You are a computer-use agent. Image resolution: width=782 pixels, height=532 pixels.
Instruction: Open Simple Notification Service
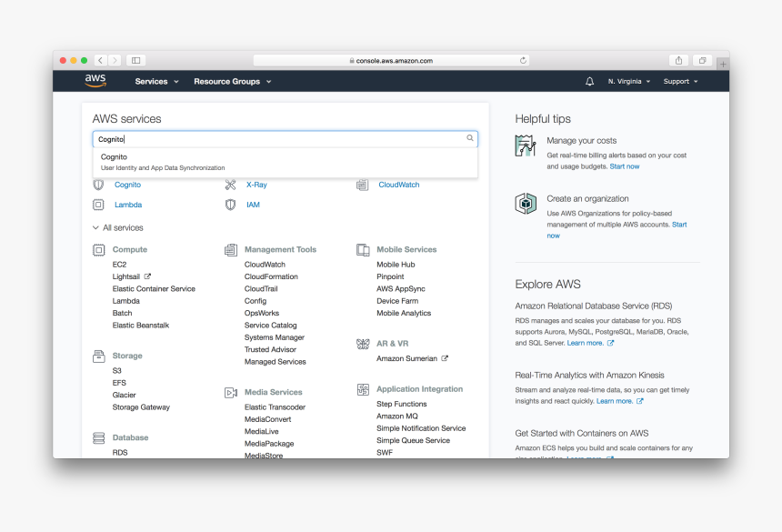(x=421, y=428)
